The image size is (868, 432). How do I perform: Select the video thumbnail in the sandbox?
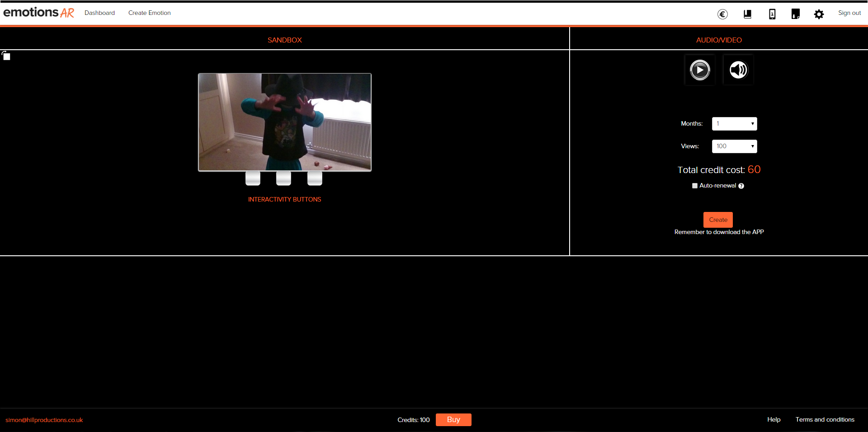point(285,122)
